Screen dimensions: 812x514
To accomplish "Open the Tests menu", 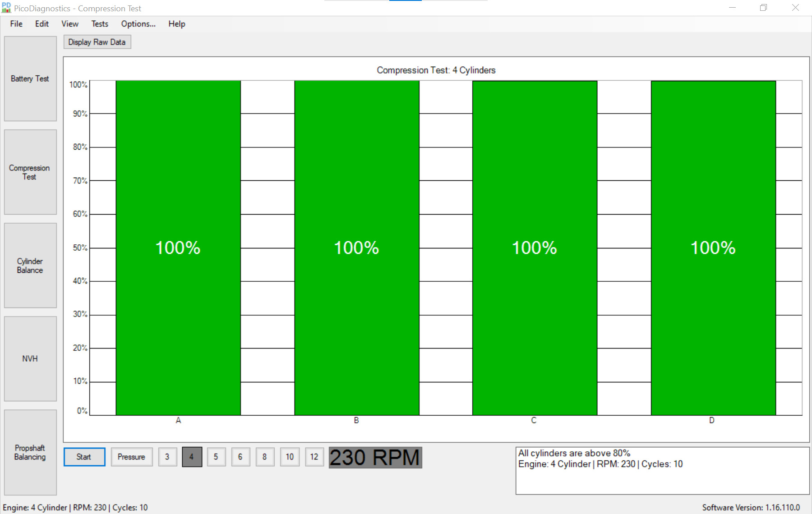I will (x=100, y=24).
